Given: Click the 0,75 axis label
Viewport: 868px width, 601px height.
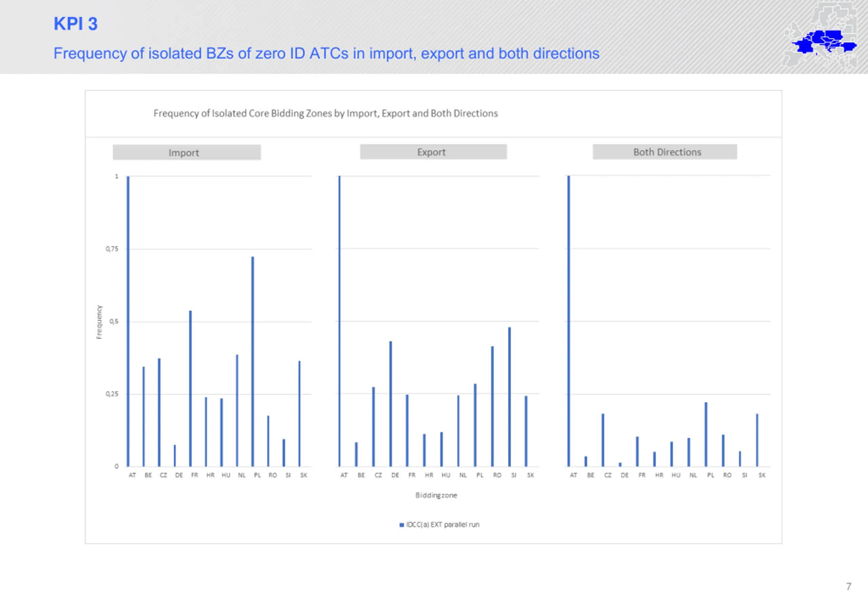Looking at the screenshot, I should pos(112,249).
